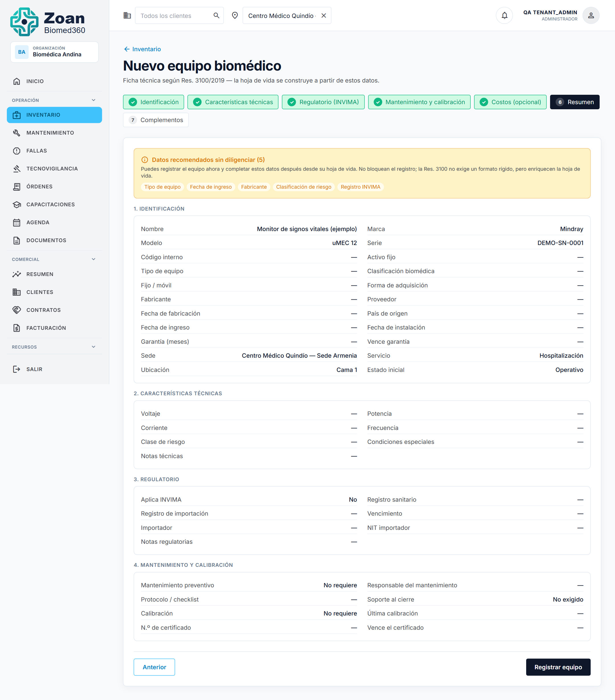Go to the Regulatorio (INVIMA) step
Viewport: 615px width, 700px height.
323,102
